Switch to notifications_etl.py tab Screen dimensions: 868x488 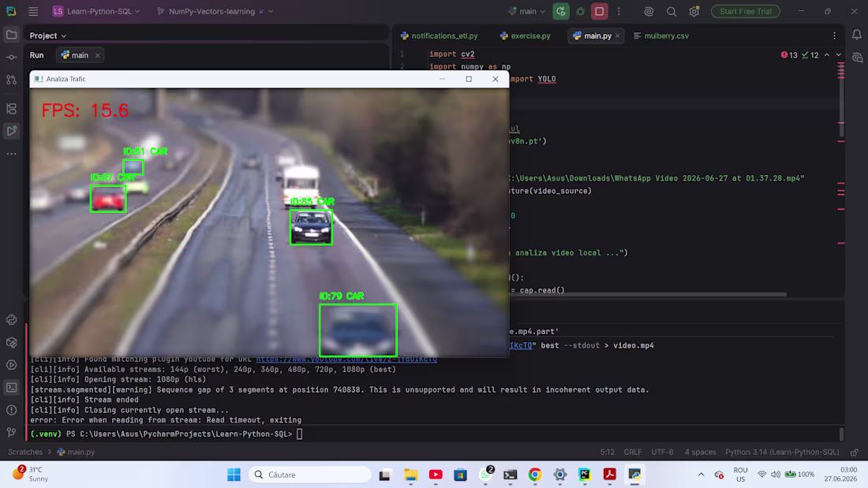439,35
